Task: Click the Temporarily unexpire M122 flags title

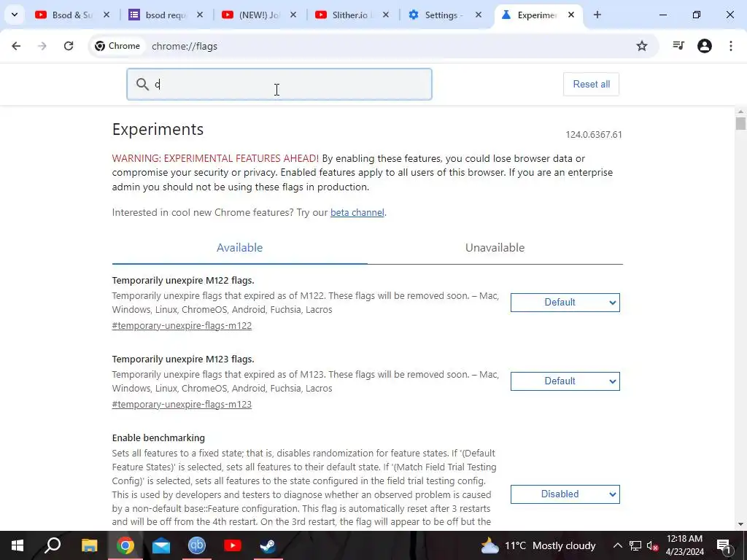Action: coord(183,281)
